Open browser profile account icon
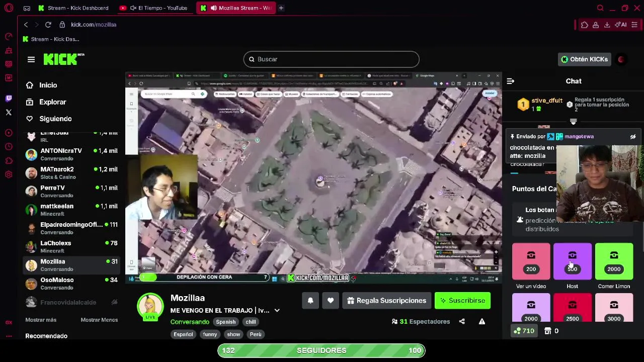644x362 pixels. point(596,25)
